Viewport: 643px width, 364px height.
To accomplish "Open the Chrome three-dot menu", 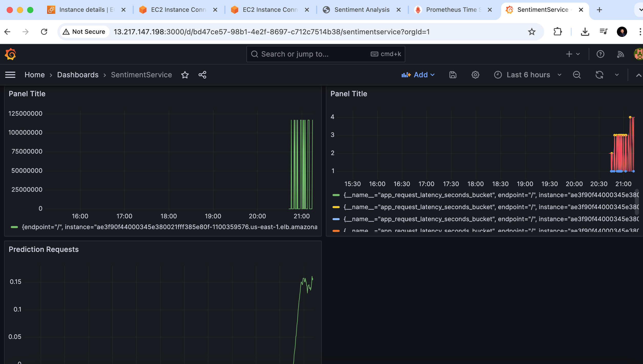I will pyautogui.click(x=640, y=32).
